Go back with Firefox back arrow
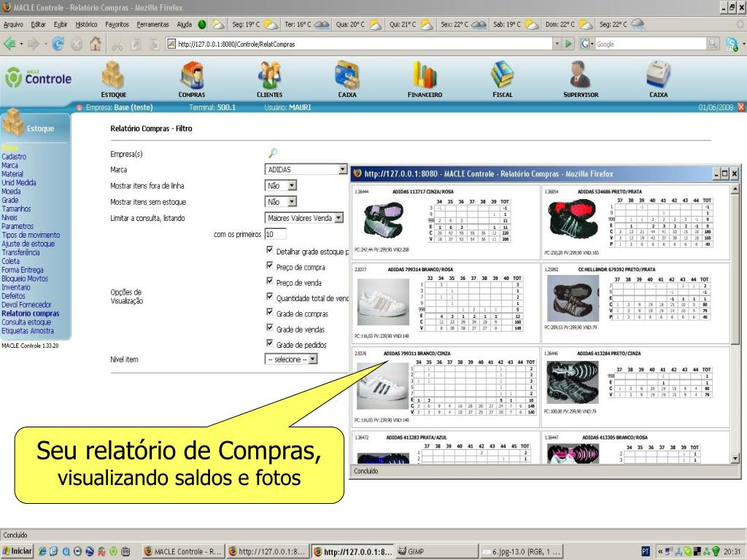The height and width of the screenshot is (560, 747). coord(9,44)
